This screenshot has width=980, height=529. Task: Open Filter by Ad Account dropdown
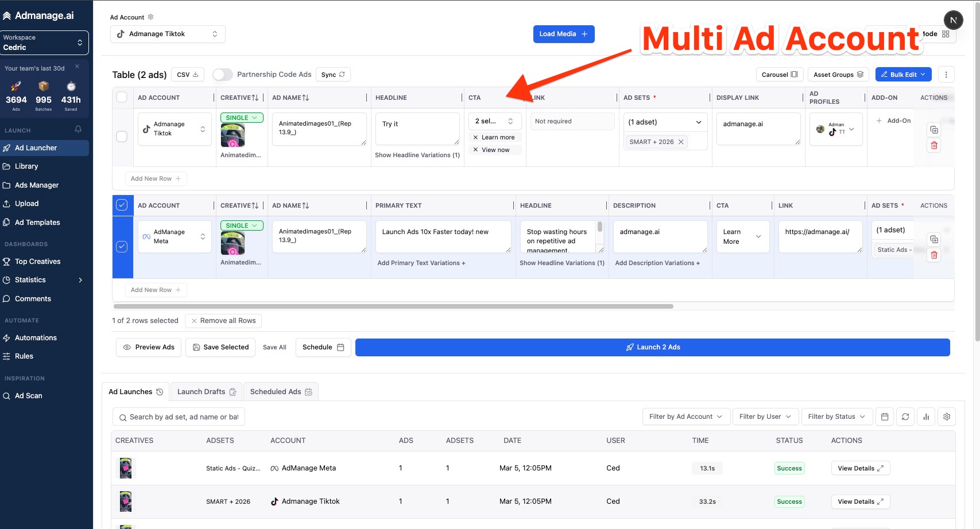pyautogui.click(x=686, y=417)
